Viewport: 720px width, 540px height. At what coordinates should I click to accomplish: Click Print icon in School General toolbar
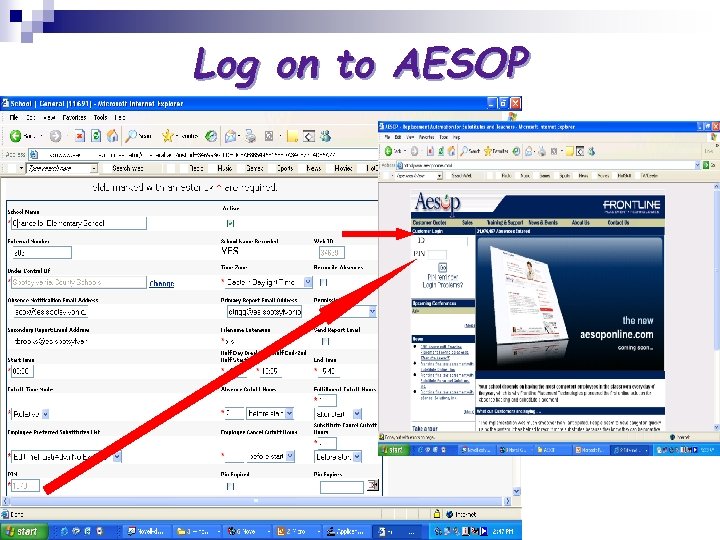pos(251,136)
